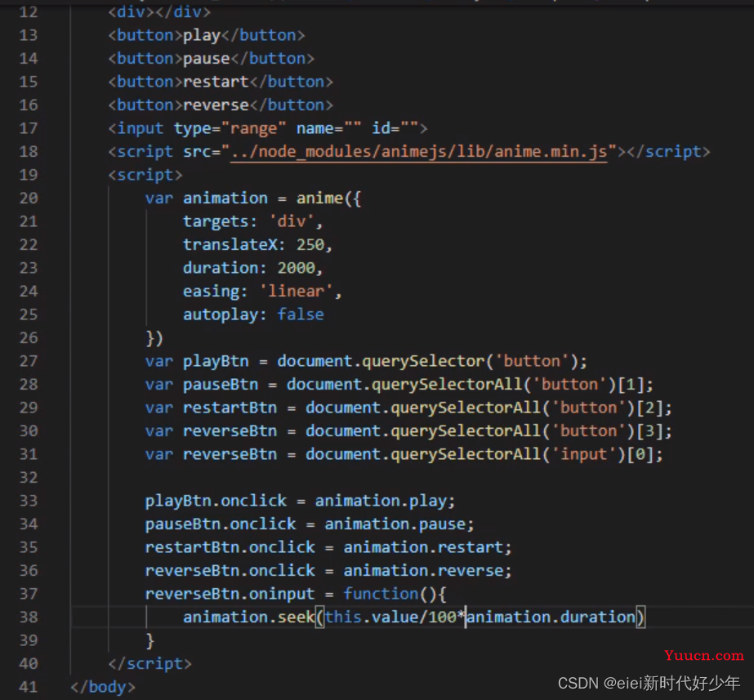
Task: Click the closing body tag on line 41
Action: 103,687
